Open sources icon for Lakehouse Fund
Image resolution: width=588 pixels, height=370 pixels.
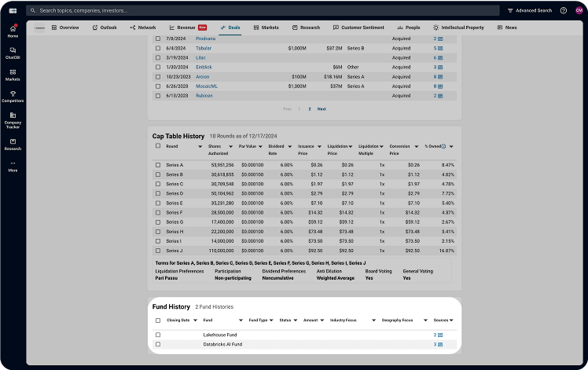pyautogui.click(x=440, y=335)
